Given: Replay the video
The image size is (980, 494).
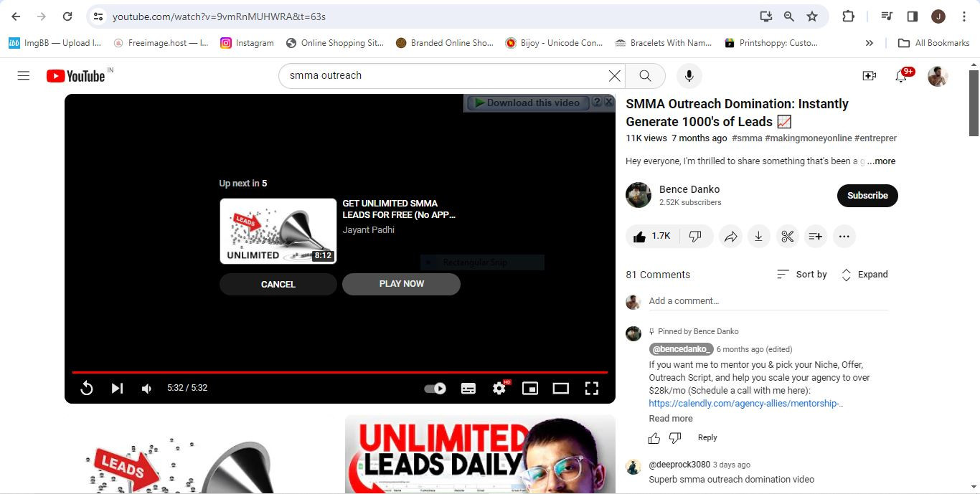Looking at the screenshot, I should (x=87, y=388).
